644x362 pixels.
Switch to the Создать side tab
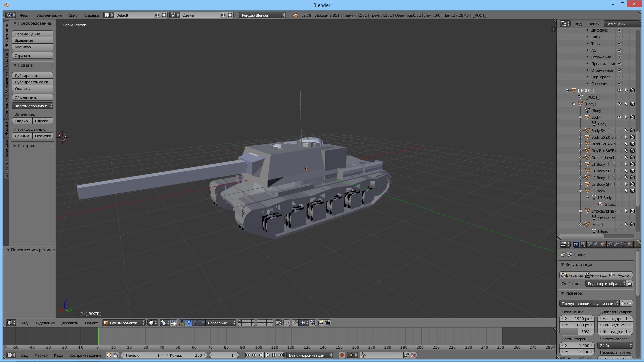(x=6, y=60)
